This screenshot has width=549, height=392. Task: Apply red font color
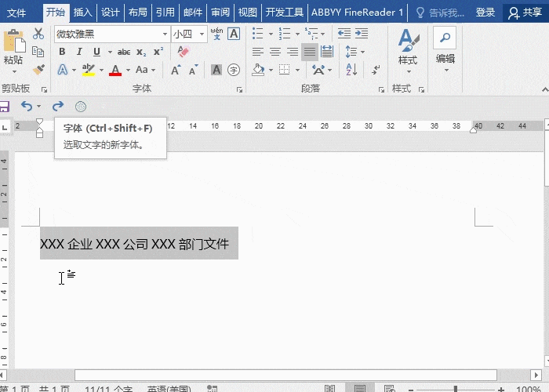115,70
